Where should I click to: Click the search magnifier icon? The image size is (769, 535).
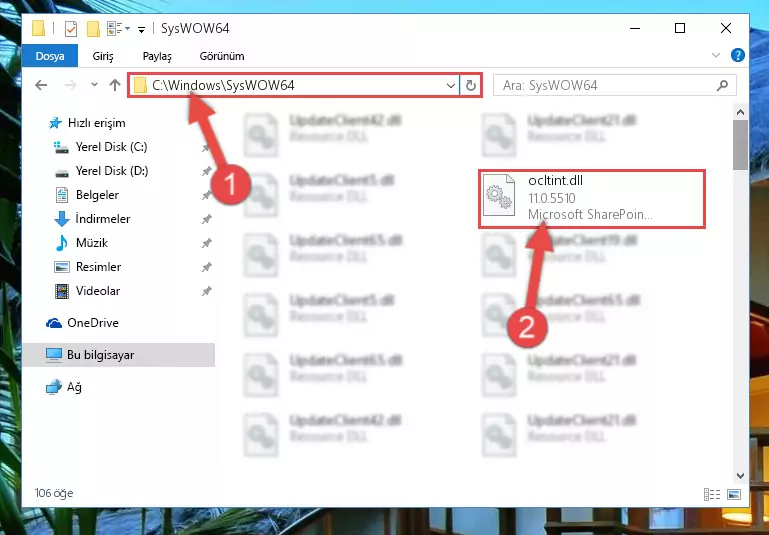(x=722, y=85)
